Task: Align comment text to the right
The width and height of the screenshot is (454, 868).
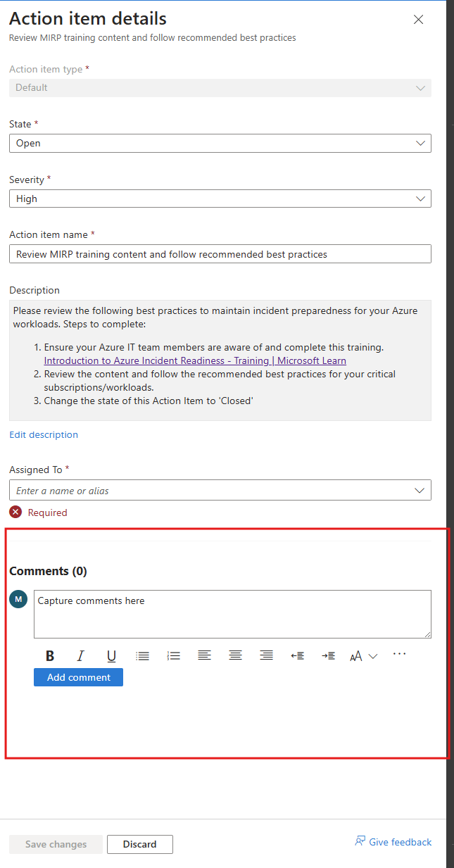Action: [x=266, y=655]
